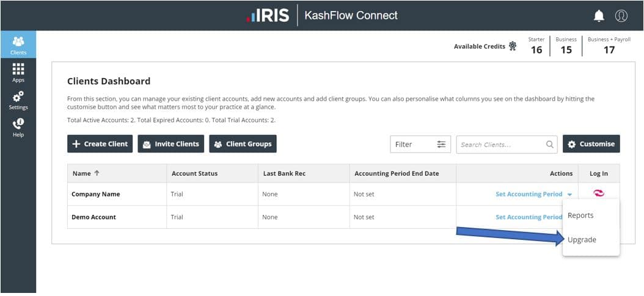The height and width of the screenshot is (296, 644).
Task: Select Upgrade from the actions menu
Action: [x=582, y=240]
